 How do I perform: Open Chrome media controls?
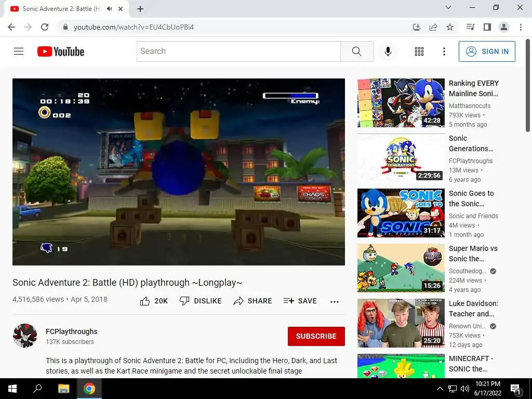pos(470,27)
